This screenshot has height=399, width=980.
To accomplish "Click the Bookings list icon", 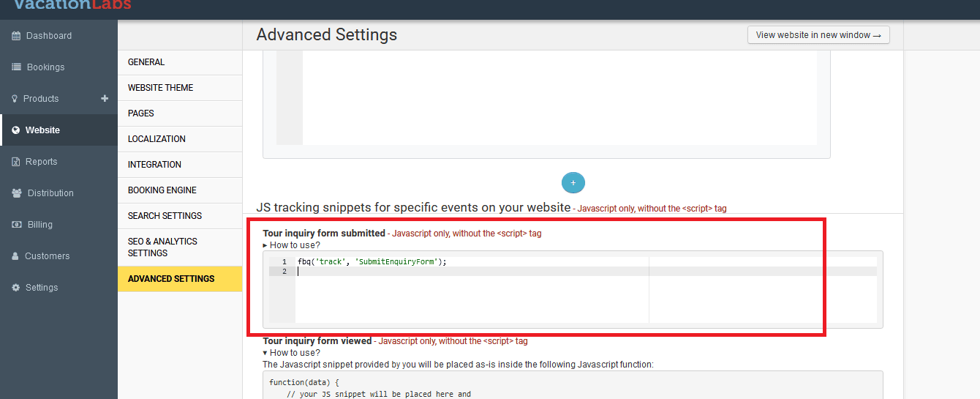I will pyautogui.click(x=16, y=67).
